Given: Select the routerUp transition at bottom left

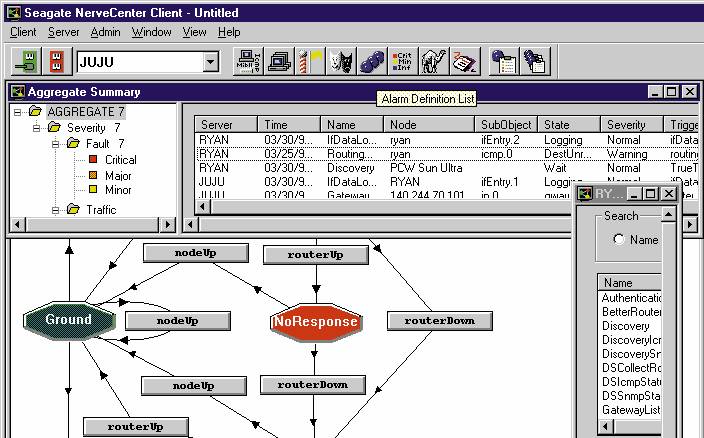Looking at the screenshot, I should pos(136,427).
